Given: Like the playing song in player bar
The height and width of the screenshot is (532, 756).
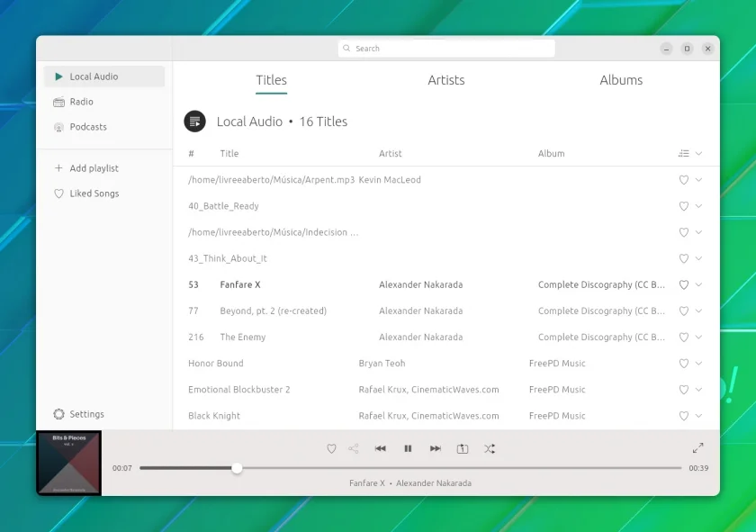Looking at the screenshot, I should point(331,448).
